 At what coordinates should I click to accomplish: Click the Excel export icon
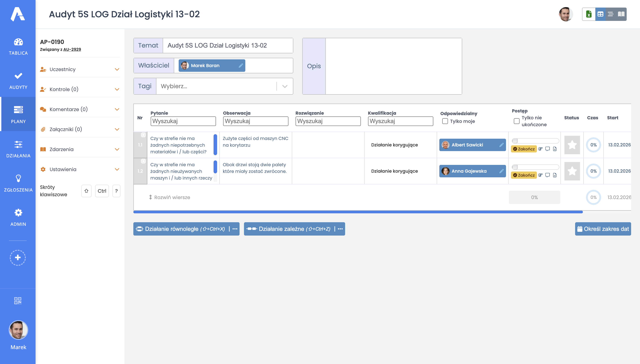(589, 14)
